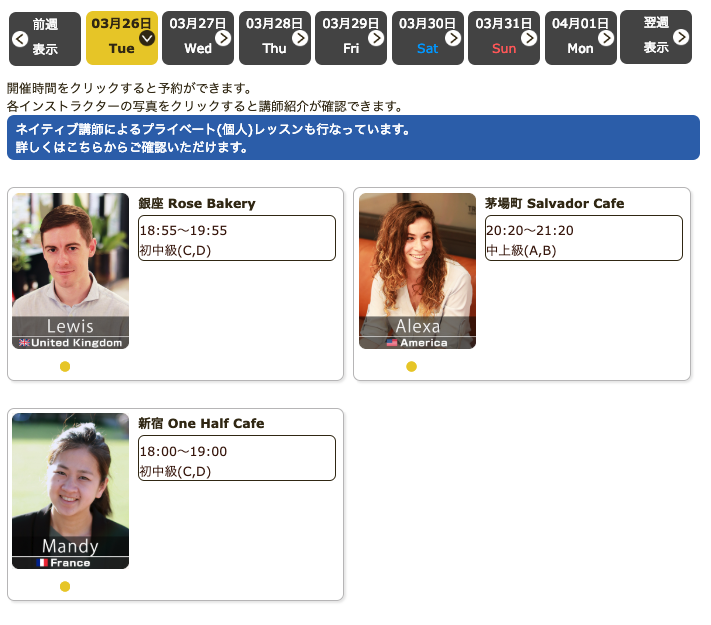
Task: Click United Kingdom flag under Lewis
Action: (24, 343)
